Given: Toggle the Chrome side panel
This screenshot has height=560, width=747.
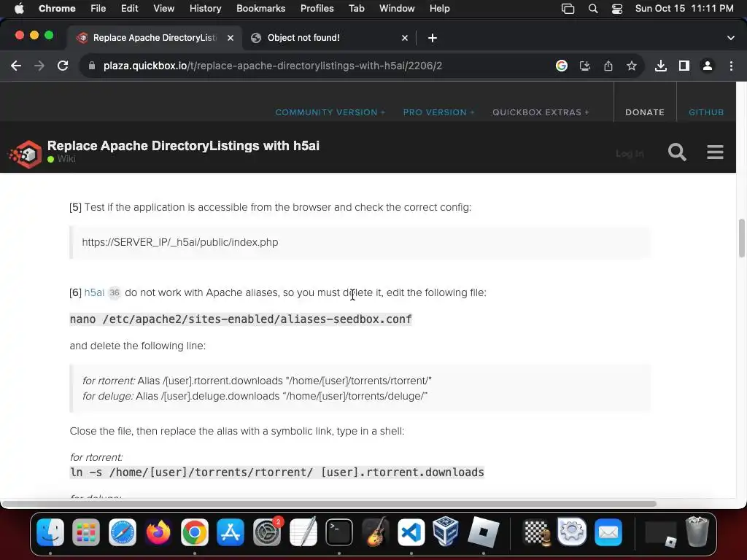Looking at the screenshot, I should (684, 66).
